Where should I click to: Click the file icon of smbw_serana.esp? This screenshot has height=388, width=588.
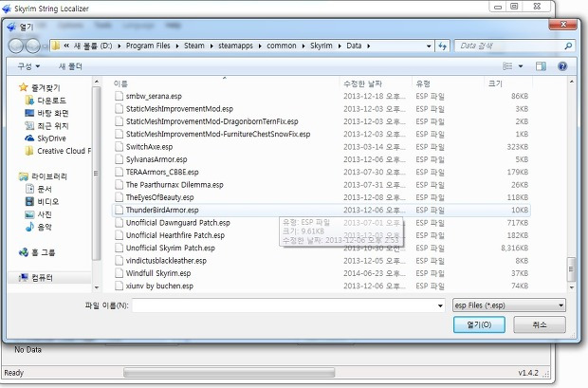(119, 96)
